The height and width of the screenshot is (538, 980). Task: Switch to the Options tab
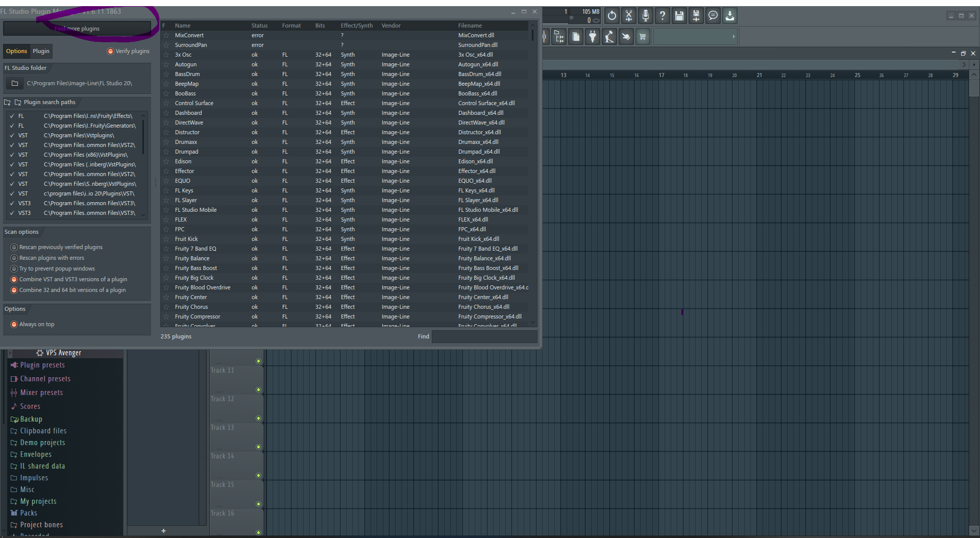pyautogui.click(x=16, y=51)
